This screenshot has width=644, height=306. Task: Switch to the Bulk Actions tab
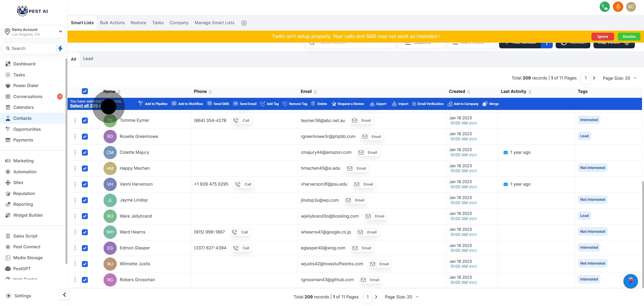click(112, 23)
